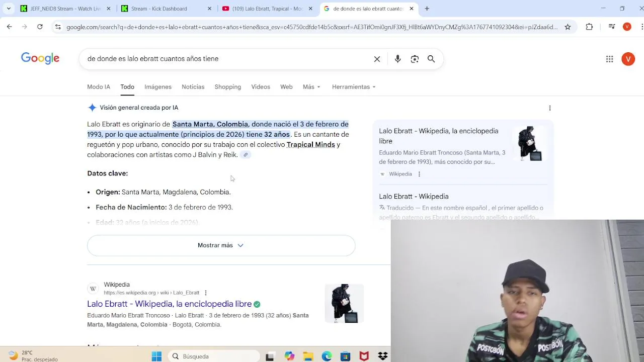Viewport: 644px width, 362px height.
Task: Open Google account avatar on the page
Action: point(628,59)
